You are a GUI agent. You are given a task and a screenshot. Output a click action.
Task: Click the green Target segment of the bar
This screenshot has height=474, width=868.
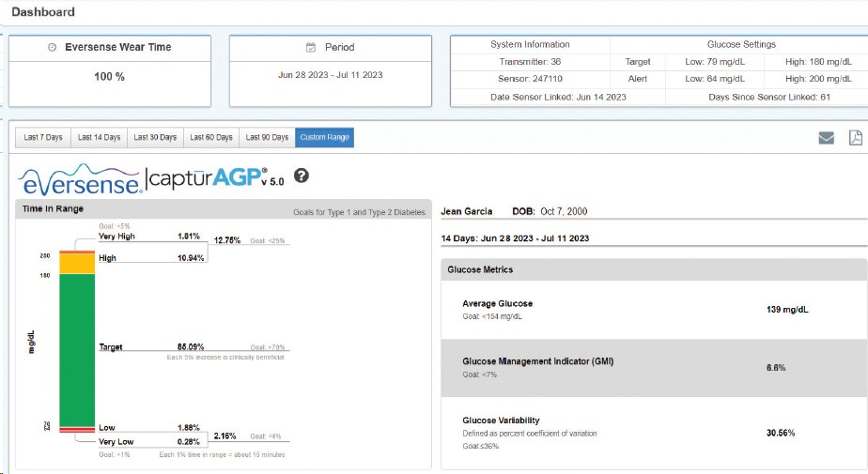tap(77, 347)
